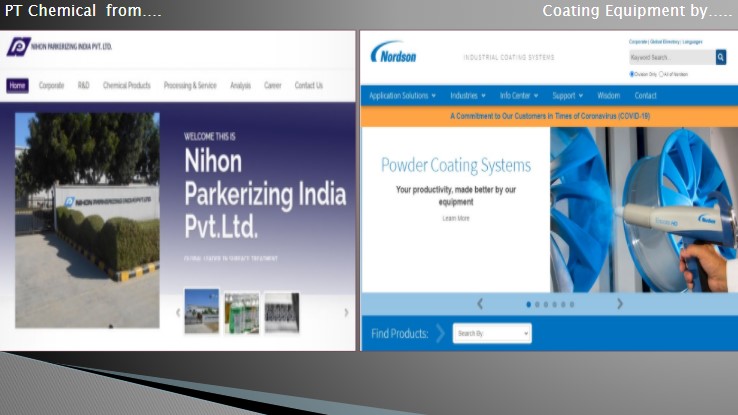Screen dimensions: 738x415
Task: Click the Nihon thumbnail strip right arrow
Action: click(346, 312)
